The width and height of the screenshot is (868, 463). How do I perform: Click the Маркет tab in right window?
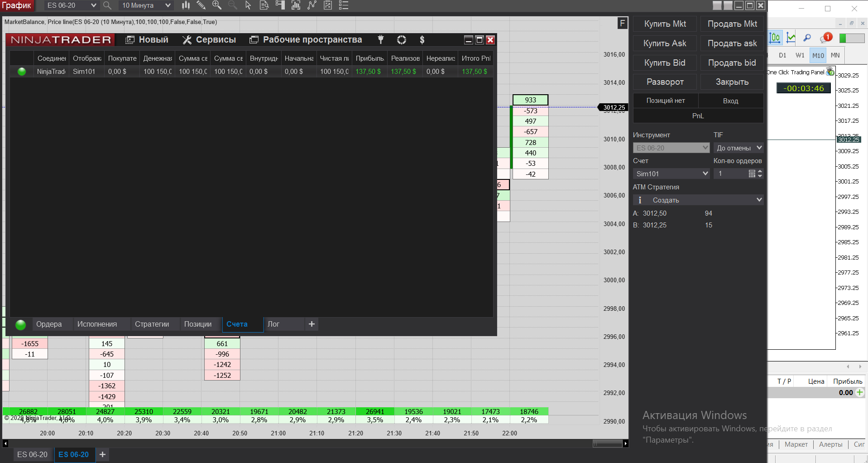point(796,444)
